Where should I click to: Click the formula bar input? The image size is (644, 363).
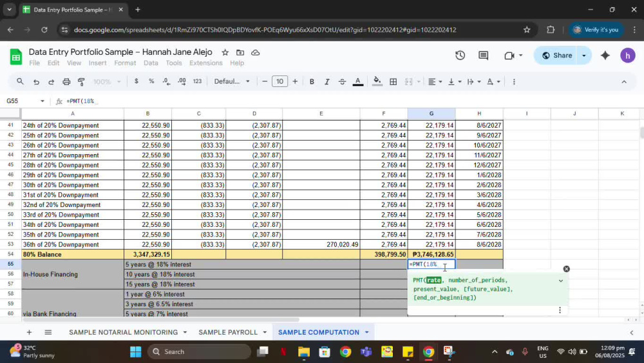pos(353,101)
